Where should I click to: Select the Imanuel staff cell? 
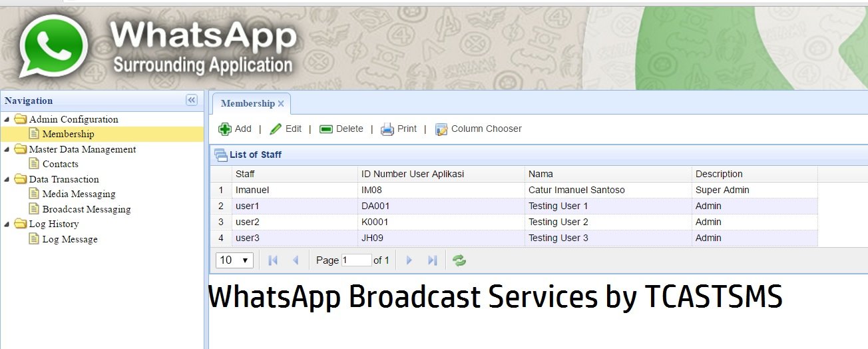[295, 190]
